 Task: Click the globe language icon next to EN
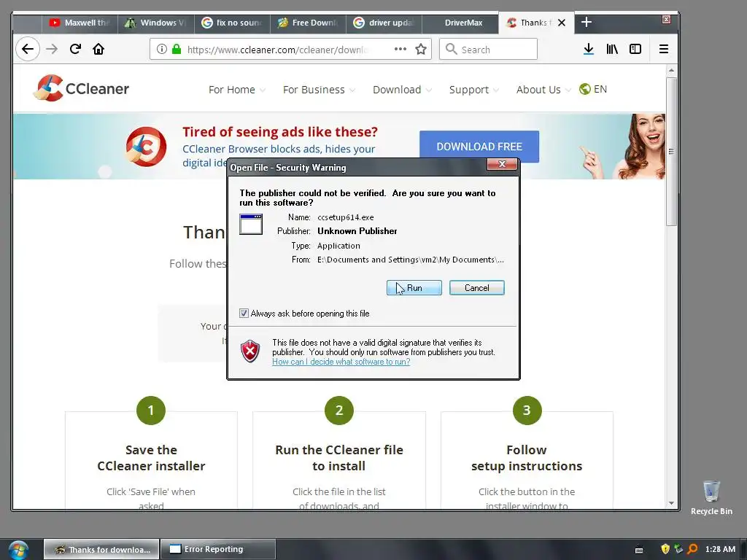[585, 89]
